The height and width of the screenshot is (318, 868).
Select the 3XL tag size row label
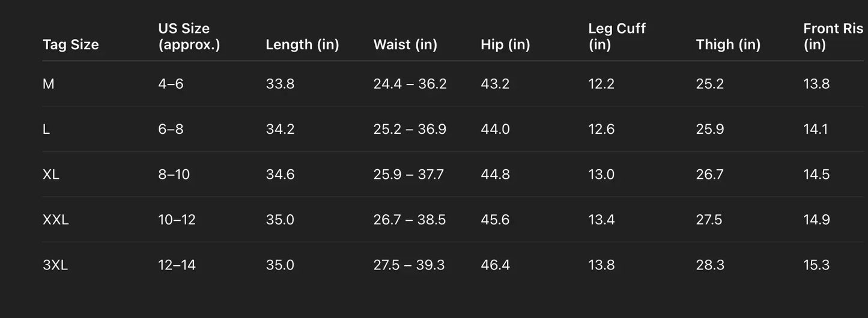click(x=55, y=265)
